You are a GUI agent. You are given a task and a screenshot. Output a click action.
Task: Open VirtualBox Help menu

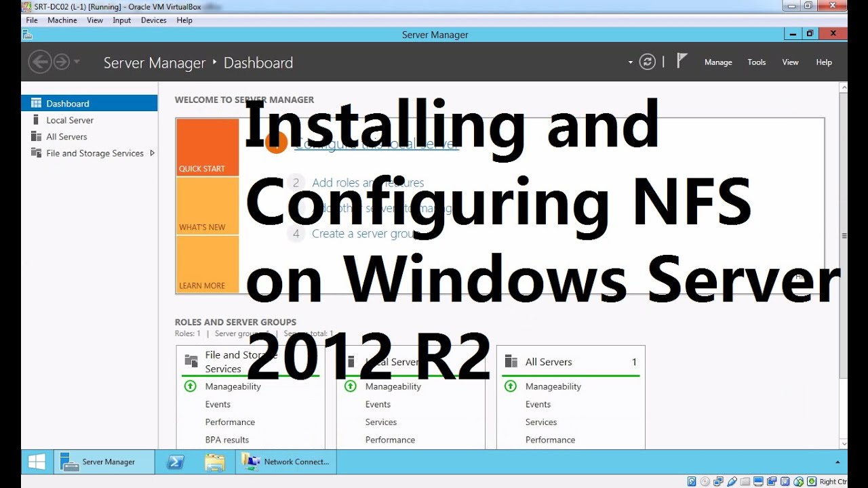[x=184, y=20]
